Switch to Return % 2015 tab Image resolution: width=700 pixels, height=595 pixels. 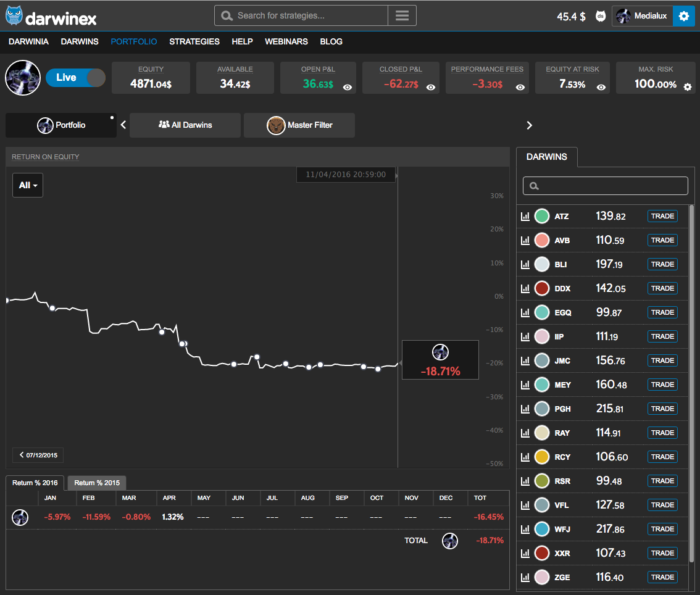point(96,483)
